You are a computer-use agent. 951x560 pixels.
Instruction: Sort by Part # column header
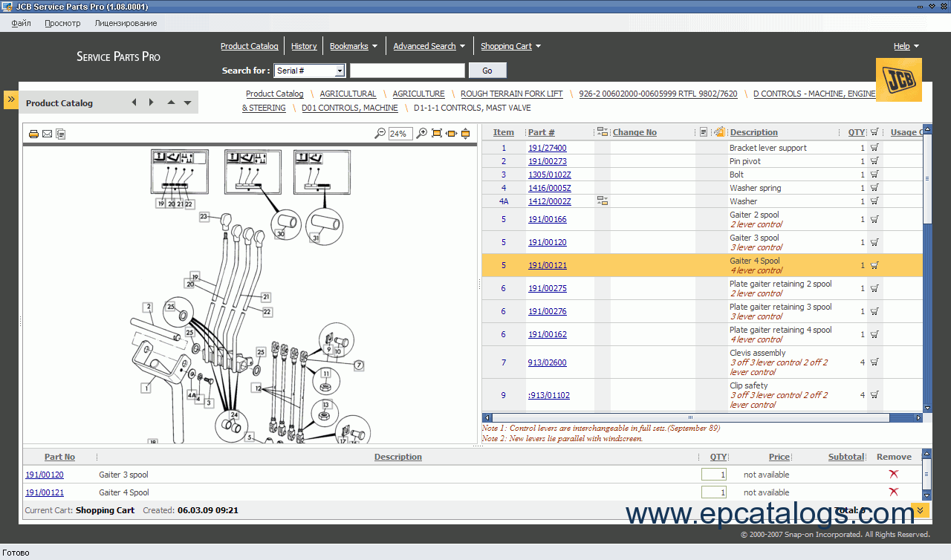[542, 132]
